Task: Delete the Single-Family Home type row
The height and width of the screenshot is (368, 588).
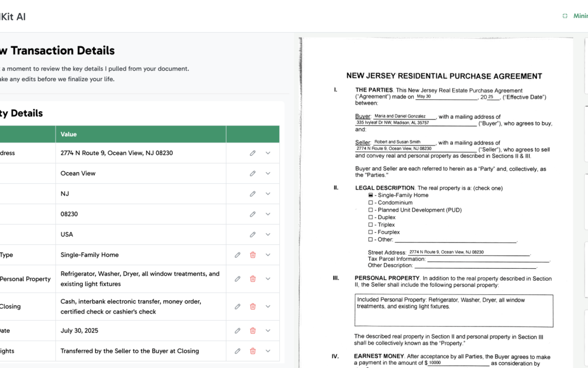Action: (x=253, y=255)
